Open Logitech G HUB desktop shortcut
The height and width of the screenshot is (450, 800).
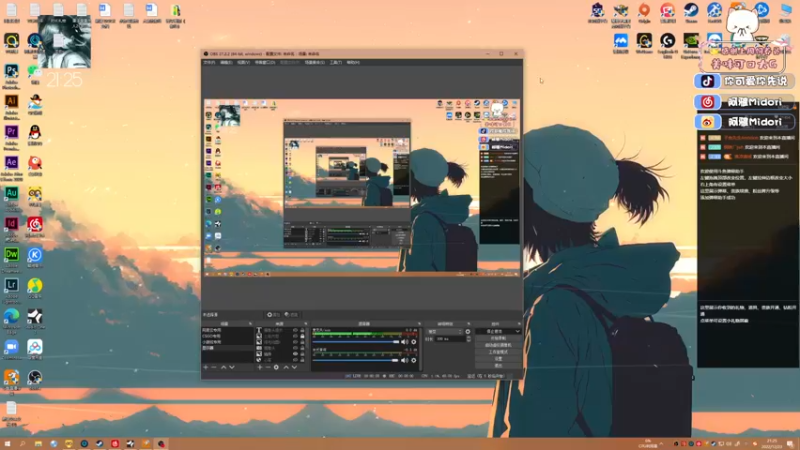[667, 41]
